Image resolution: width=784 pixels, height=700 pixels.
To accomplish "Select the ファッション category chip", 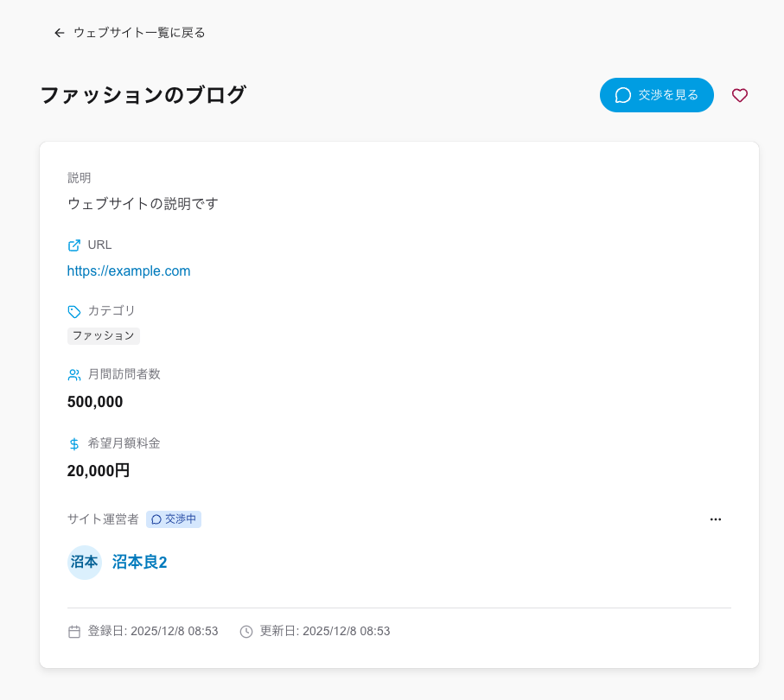I will point(104,335).
